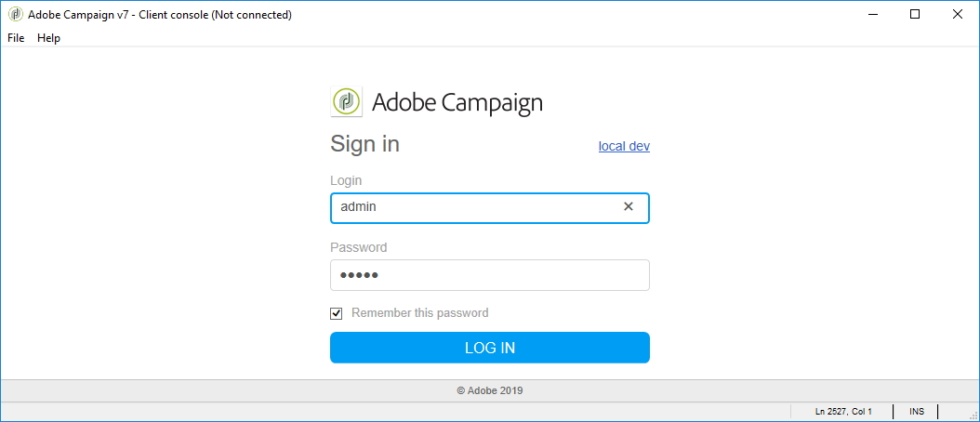Open the local dev connection link
Screen dimensions: 980x422
624,146
